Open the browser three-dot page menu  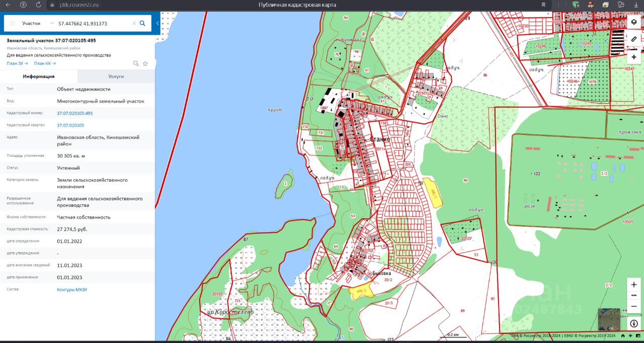(557, 5)
